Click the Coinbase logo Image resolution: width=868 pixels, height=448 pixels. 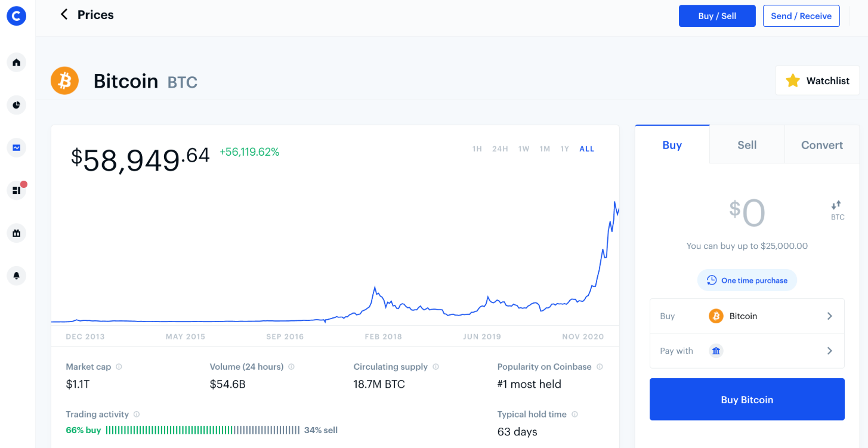coord(16,16)
